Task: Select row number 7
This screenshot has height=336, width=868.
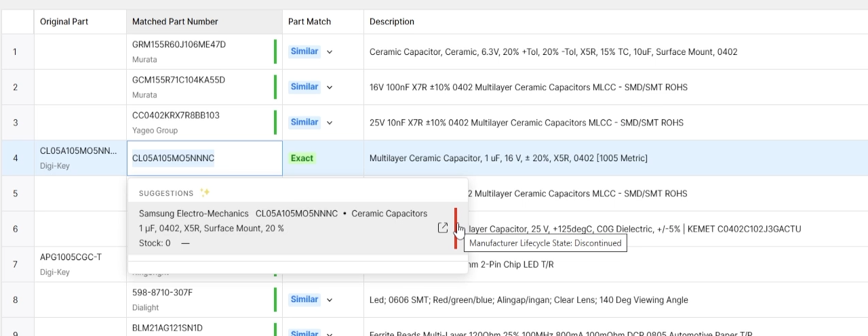Action: (17, 264)
